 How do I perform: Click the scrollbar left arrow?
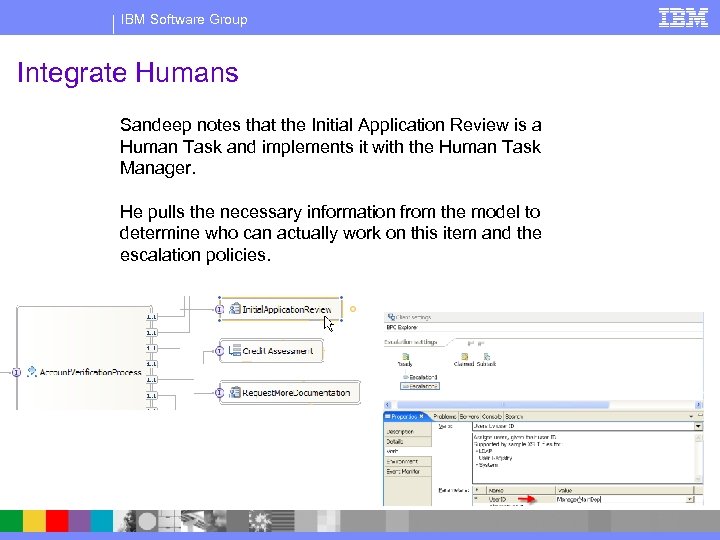388,405
